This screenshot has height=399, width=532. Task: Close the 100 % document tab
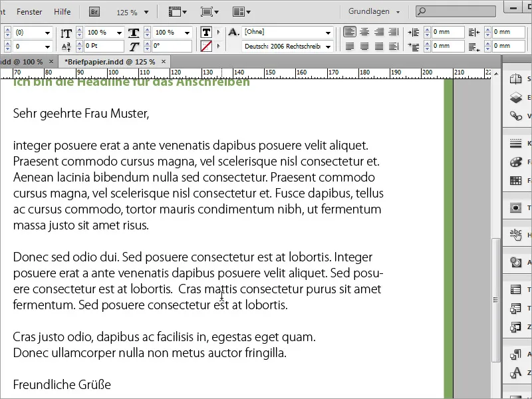pyautogui.click(x=51, y=61)
